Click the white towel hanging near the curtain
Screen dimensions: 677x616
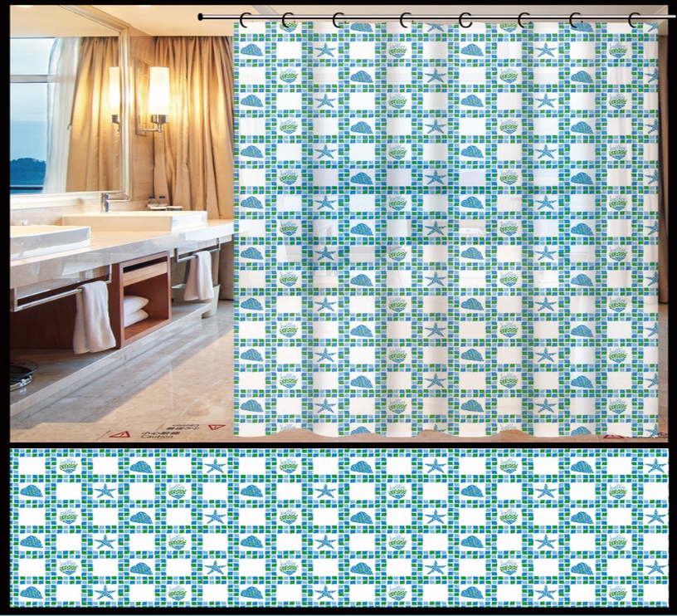pyautogui.click(x=199, y=276)
